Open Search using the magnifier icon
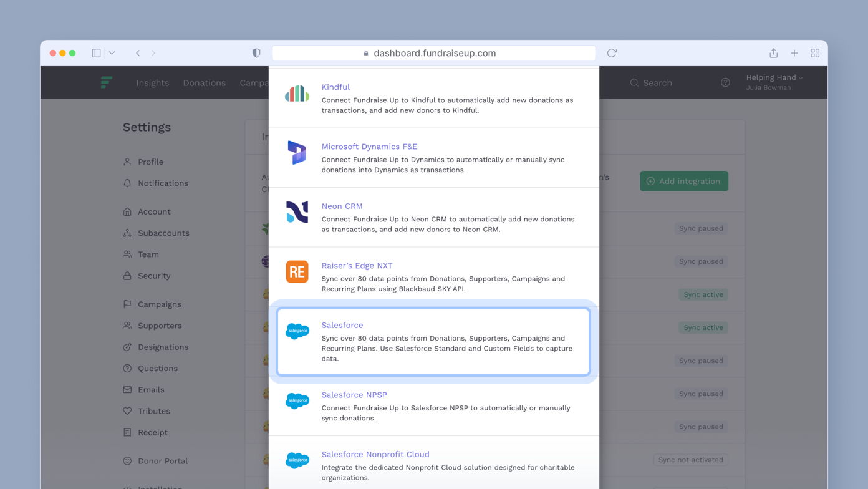 click(634, 82)
